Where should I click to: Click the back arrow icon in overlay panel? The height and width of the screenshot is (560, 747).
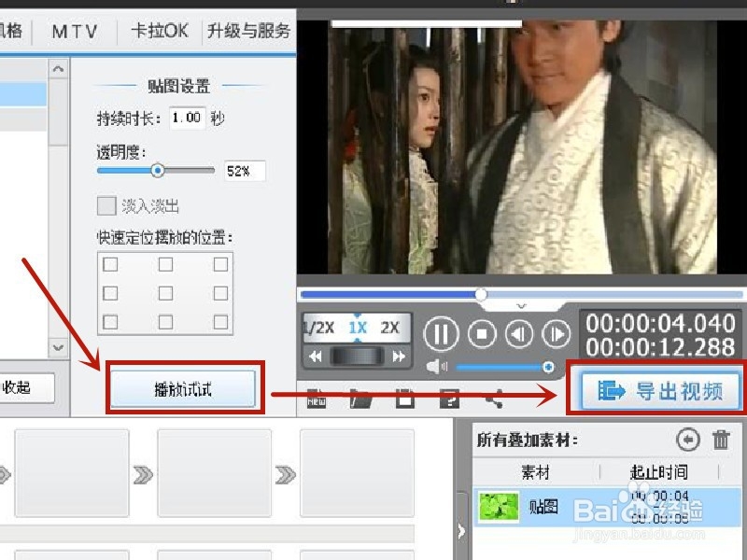(x=688, y=440)
